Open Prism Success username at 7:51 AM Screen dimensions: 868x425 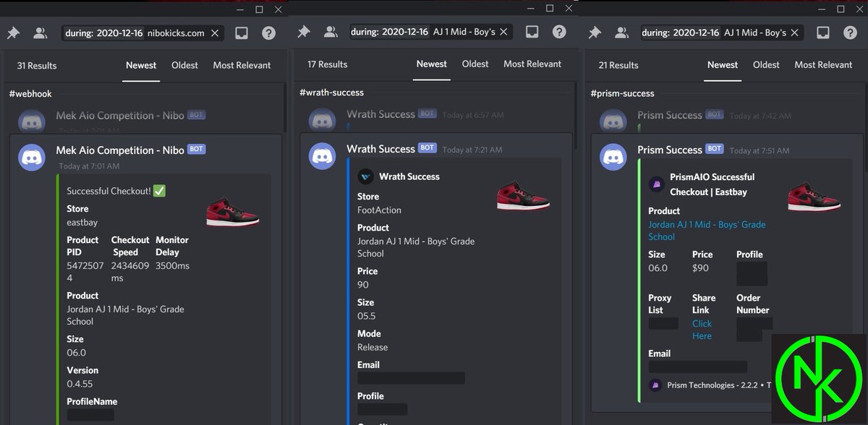670,150
